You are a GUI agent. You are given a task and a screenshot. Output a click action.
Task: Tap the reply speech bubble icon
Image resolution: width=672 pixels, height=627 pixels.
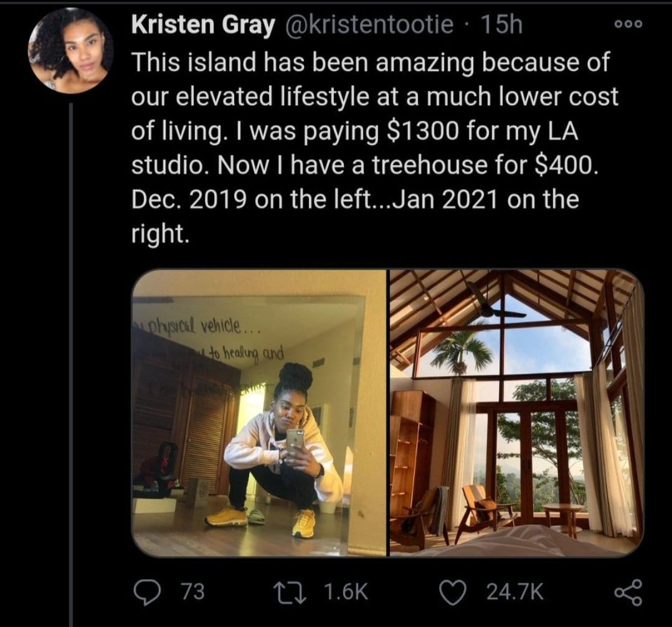(146, 592)
